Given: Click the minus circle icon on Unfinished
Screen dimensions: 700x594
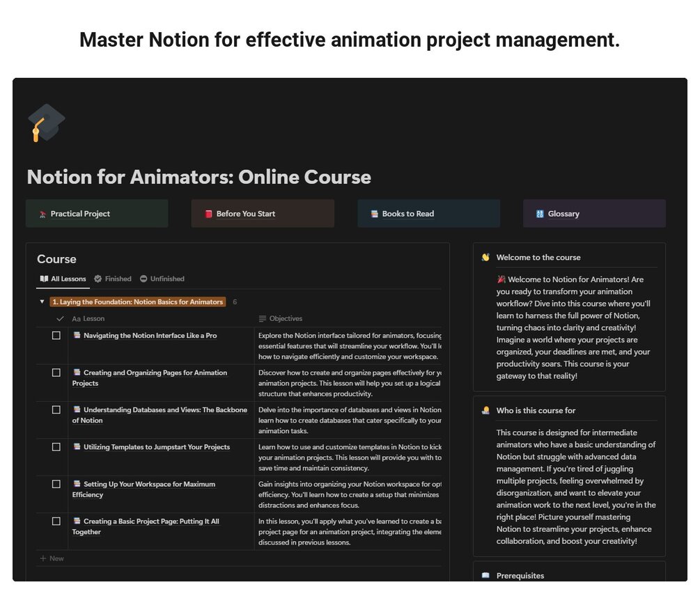Looking at the screenshot, I should (x=143, y=279).
